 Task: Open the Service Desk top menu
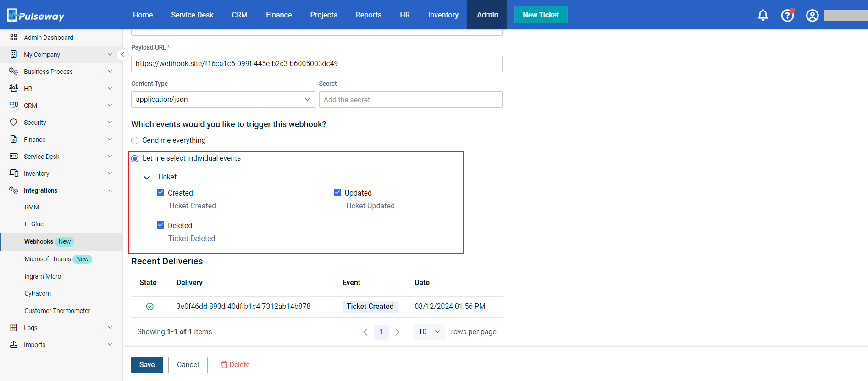tap(192, 15)
